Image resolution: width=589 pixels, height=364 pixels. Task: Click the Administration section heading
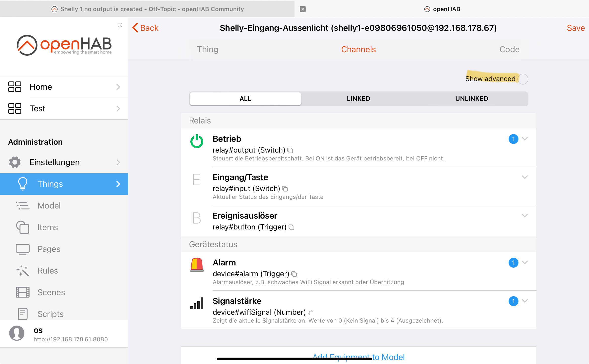(x=35, y=142)
